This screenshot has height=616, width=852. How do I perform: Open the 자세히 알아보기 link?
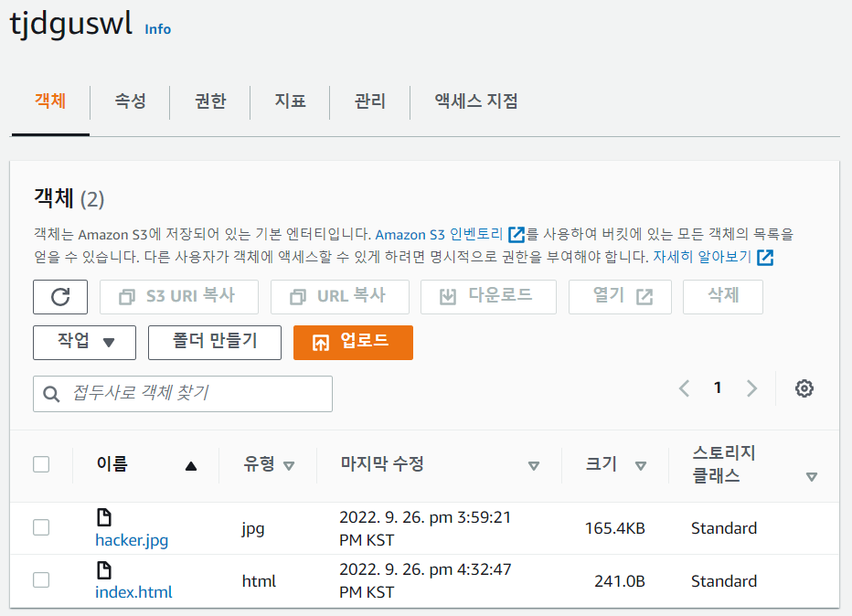coord(702,257)
